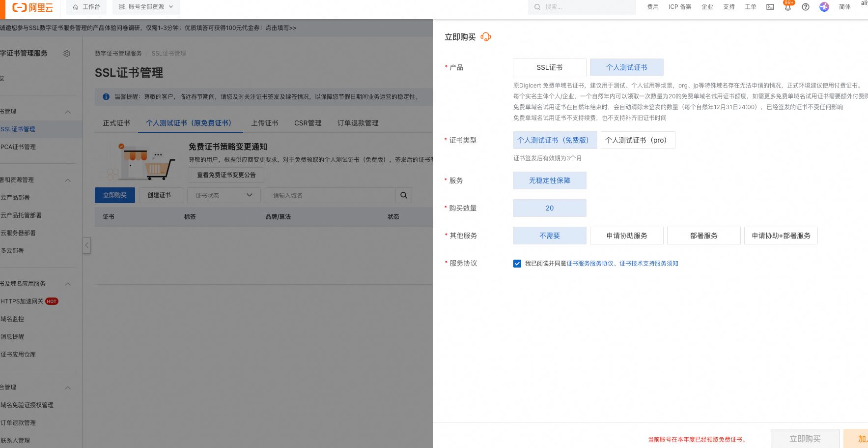This screenshot has width=868, height=448.
Task: Switch to 上传证书 tab
Action: [x=265, y=123]
